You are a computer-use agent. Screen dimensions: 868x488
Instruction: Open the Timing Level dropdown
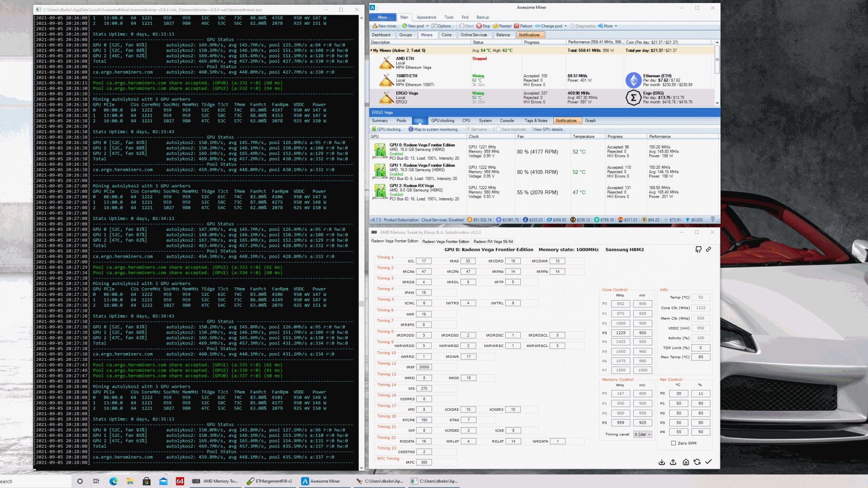(x=643, y=434)
